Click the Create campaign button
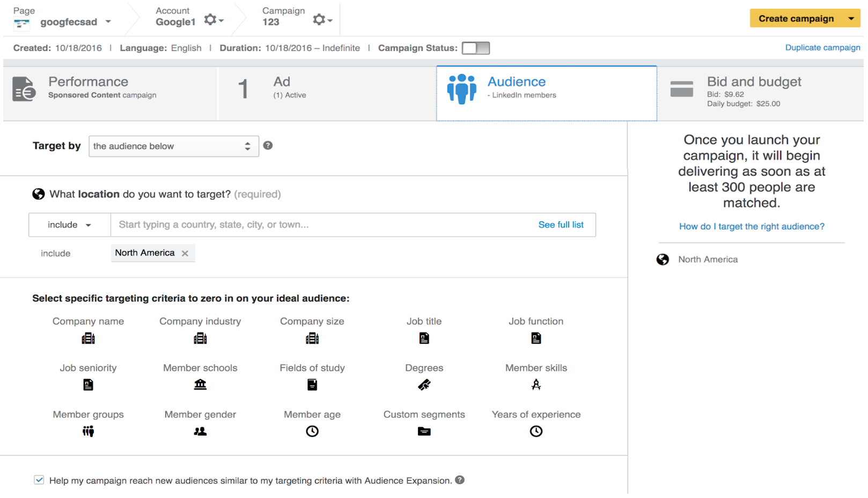868x498 pixels. click(x=796, y=19)
